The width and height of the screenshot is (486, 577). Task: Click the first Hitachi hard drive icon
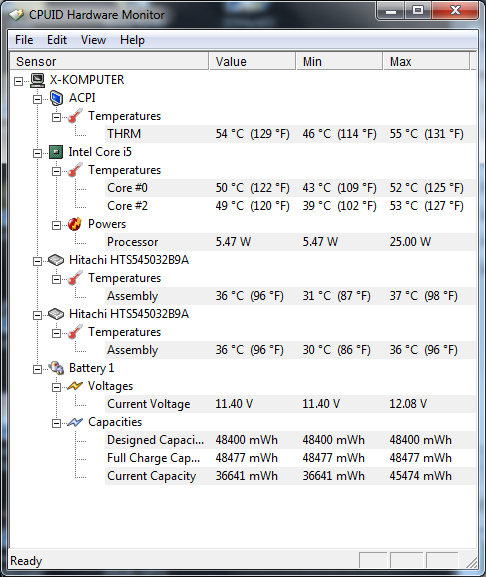pos(56,260)
